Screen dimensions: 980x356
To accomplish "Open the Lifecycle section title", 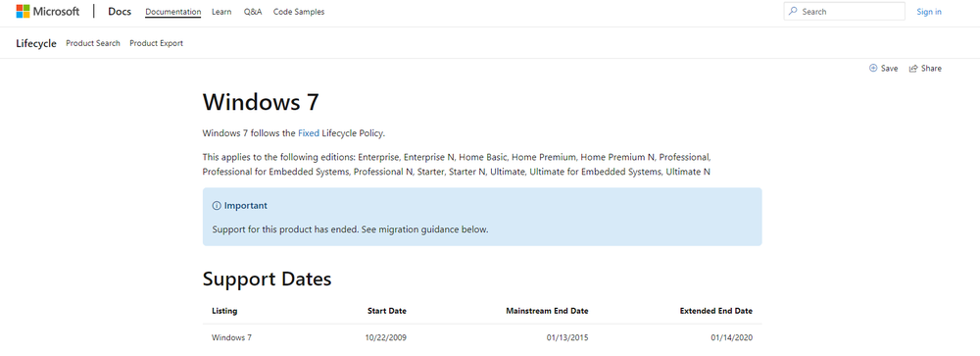I will pos(36,43).
